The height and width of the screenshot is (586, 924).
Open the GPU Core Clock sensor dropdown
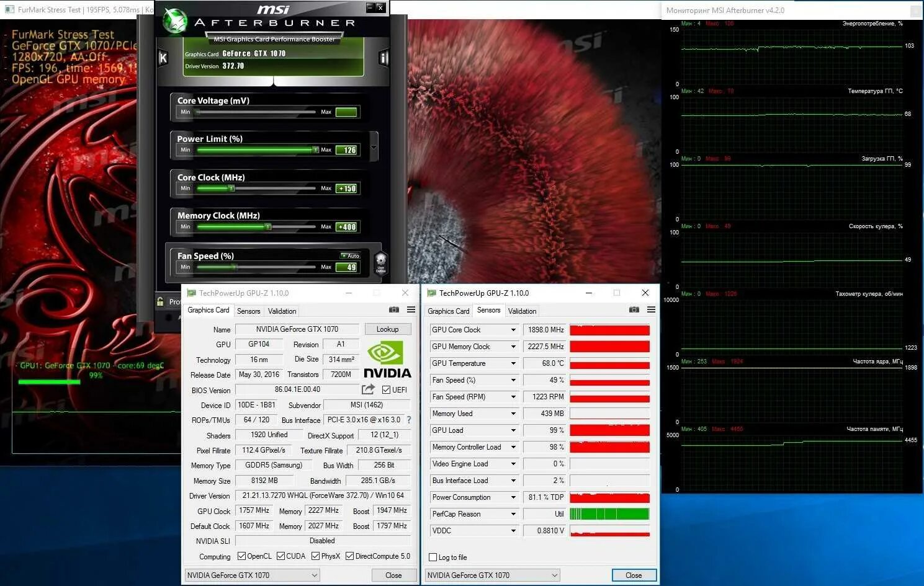pyautogui.click(x=513, y=330)
